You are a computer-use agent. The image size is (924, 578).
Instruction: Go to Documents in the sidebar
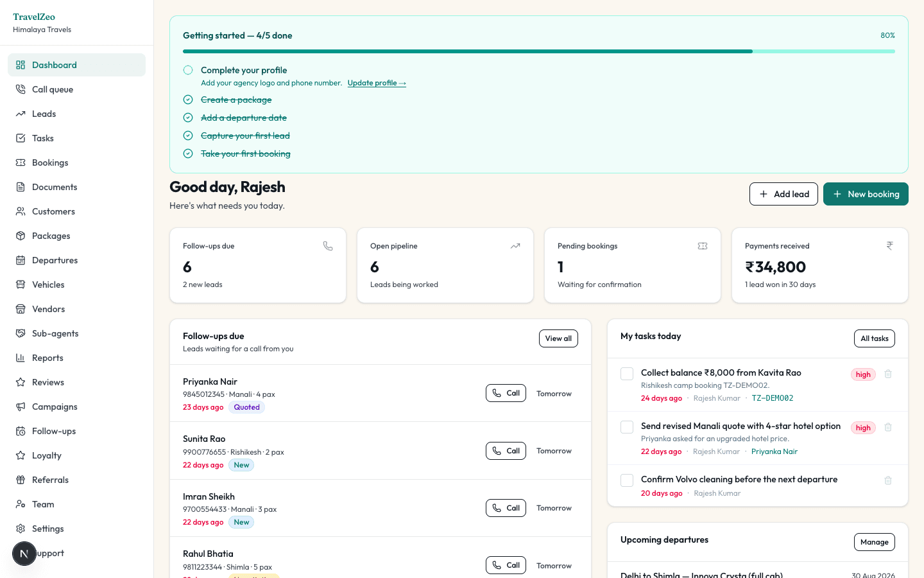click(x=76, y=187)
